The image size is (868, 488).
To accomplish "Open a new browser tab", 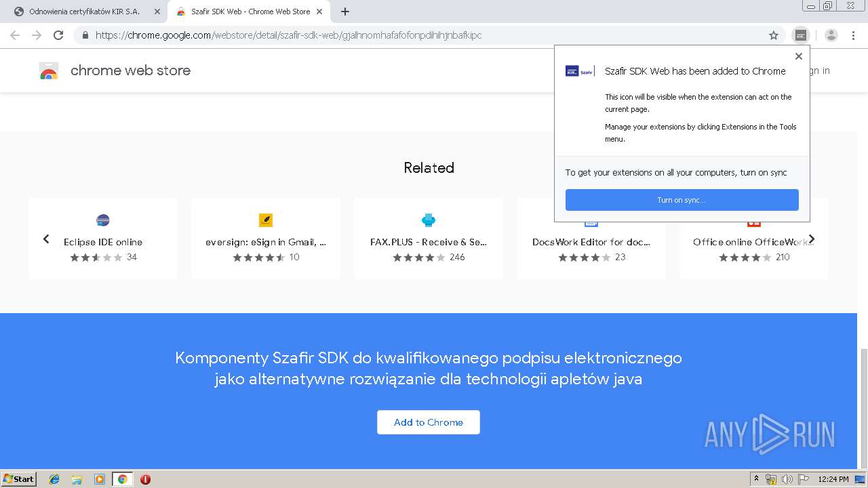I will (x=345, y=12).
